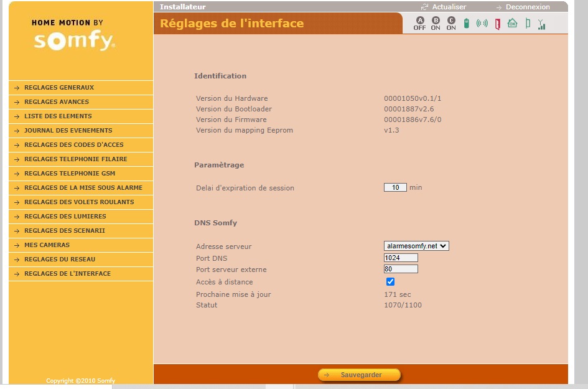This screenshot has width=588, height=389.
Task: Click the Port serveur externe field
Action: (x=401, y=269)
